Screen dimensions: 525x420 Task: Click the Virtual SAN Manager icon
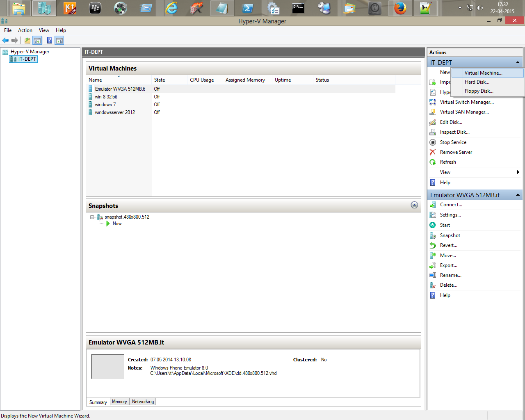point(433,112)
